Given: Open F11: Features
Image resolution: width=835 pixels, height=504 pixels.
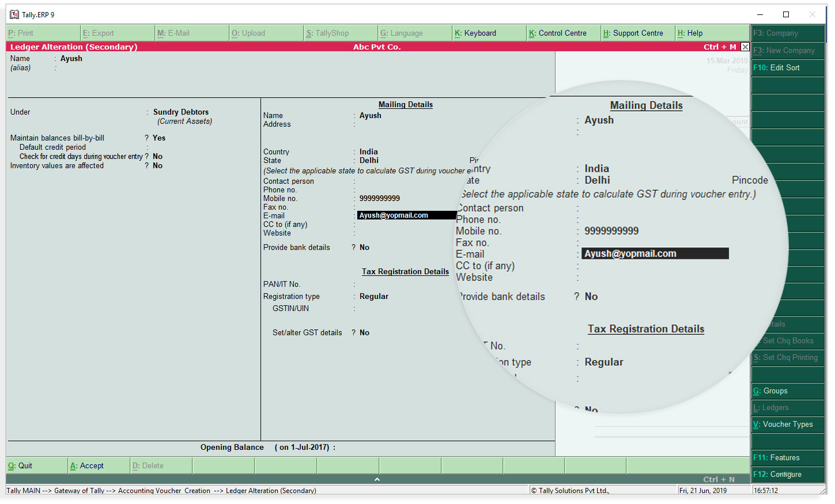Looking at the screenshot, I should point(788,458).
